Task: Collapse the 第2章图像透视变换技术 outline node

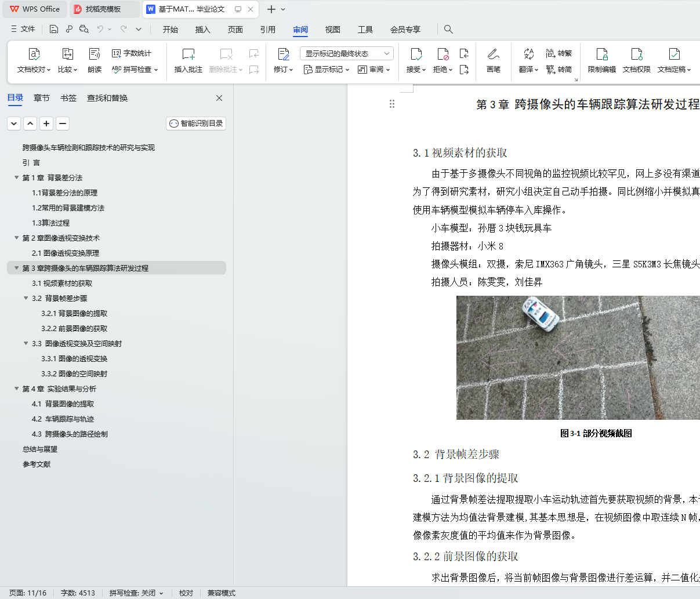Action: tap(17, 238)
